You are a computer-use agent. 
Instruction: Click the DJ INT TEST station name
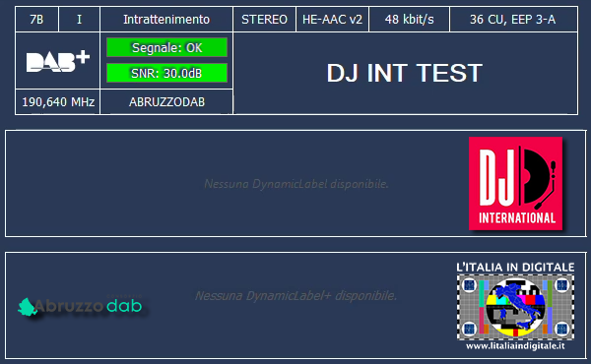405,73
